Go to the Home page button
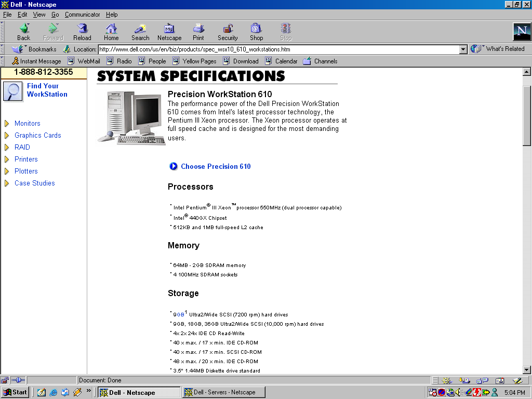The width and height of the screenshot is (532, 399). pyautogui.click(x=111, y=32)
